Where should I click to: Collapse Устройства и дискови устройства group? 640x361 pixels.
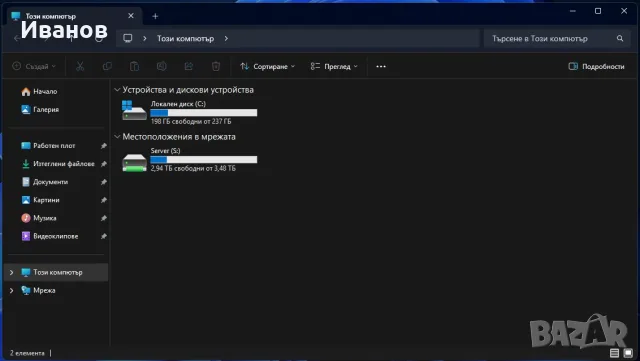(x=117, y=89)
